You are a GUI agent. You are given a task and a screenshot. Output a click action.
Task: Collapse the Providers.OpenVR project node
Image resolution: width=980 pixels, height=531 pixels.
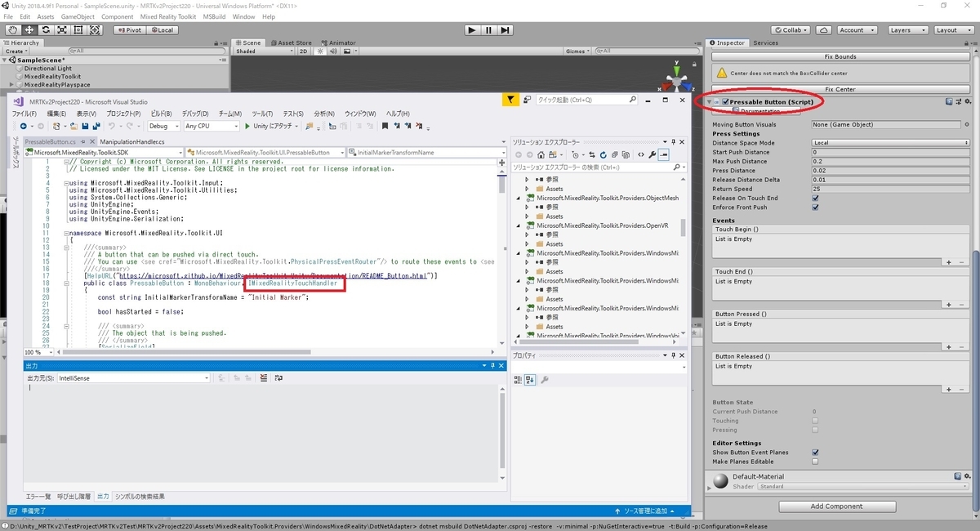[518, 225]
